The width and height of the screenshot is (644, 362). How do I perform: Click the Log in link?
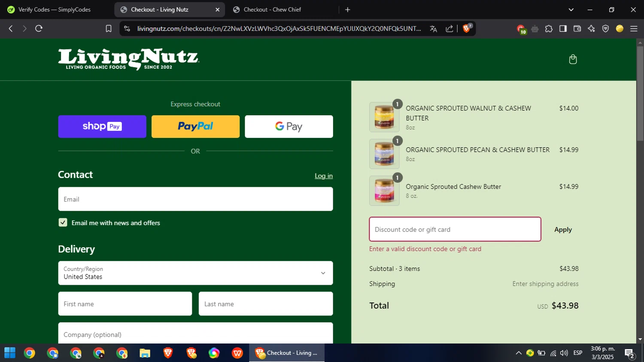(x=324, y=176)
